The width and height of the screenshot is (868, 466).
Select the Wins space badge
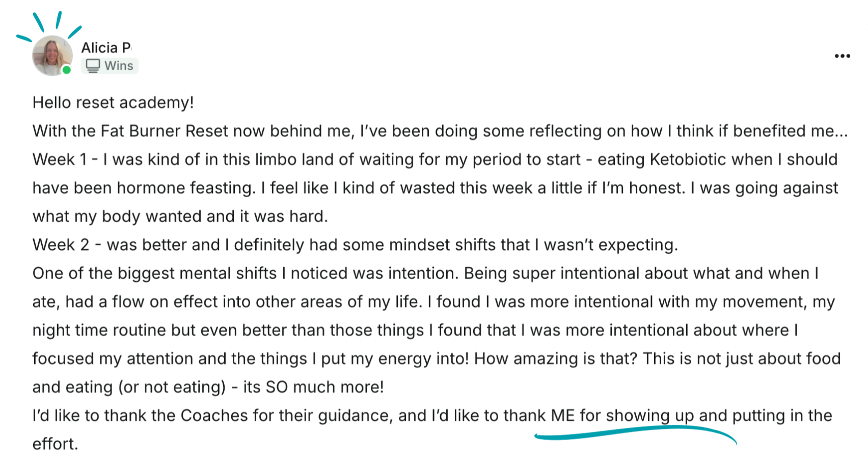click(110, 66)
